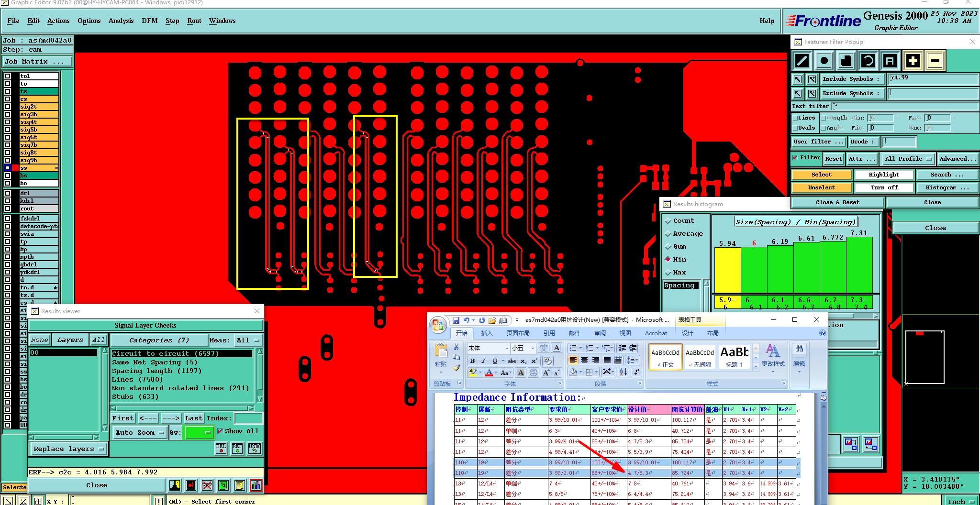Click the Bold icon in Word ribbon
The image size is (980, 505).
472,361
